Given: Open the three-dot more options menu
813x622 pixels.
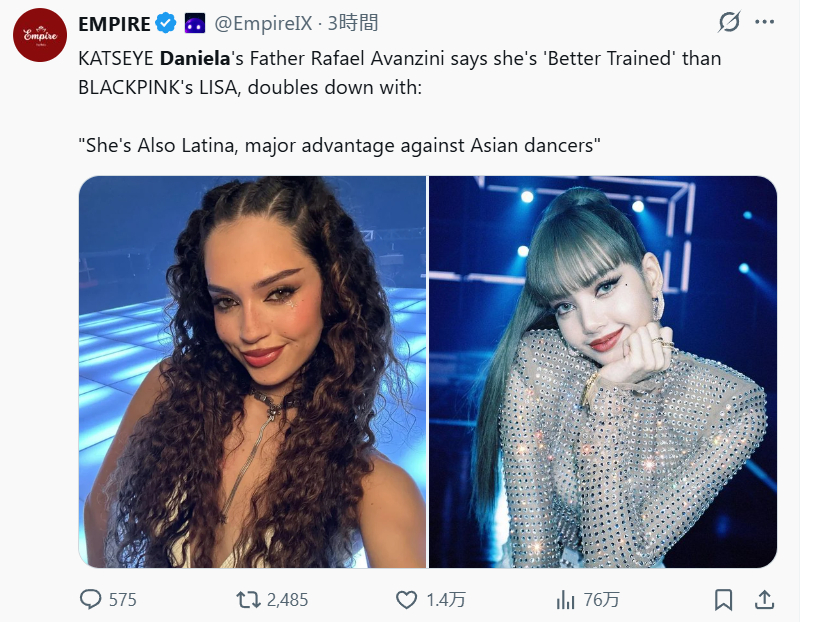Looking at the screenshot, I should pyautogui.click(x=764, y=22).
